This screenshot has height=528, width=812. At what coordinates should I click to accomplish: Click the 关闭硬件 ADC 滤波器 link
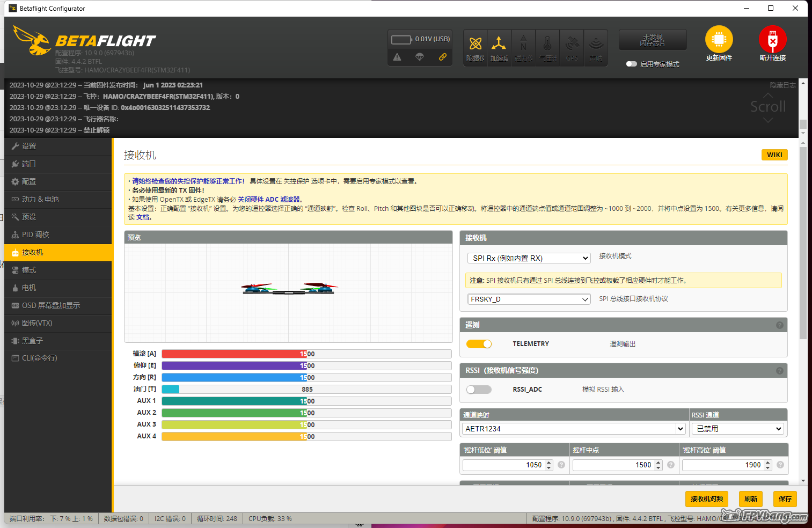(269, 199)
